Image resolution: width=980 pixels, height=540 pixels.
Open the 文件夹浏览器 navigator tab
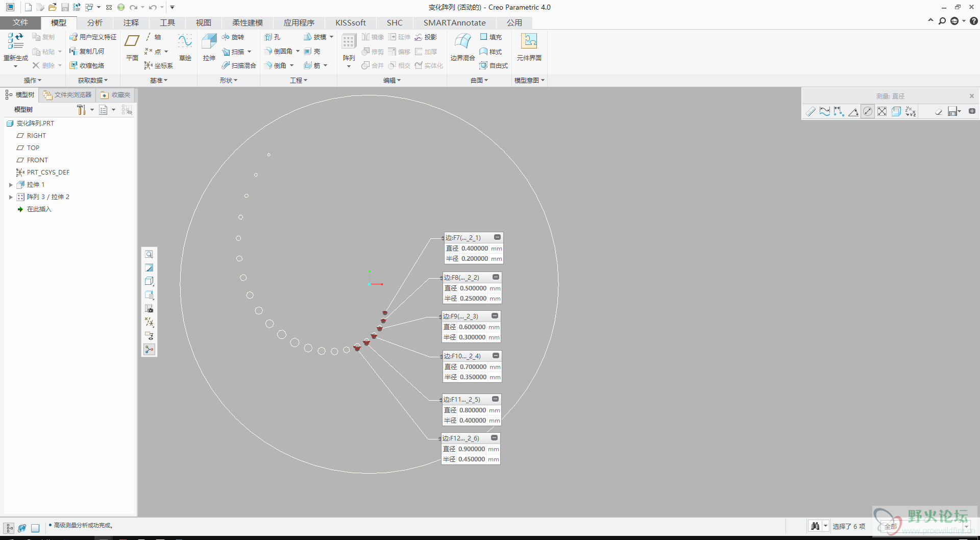(67, 95)
